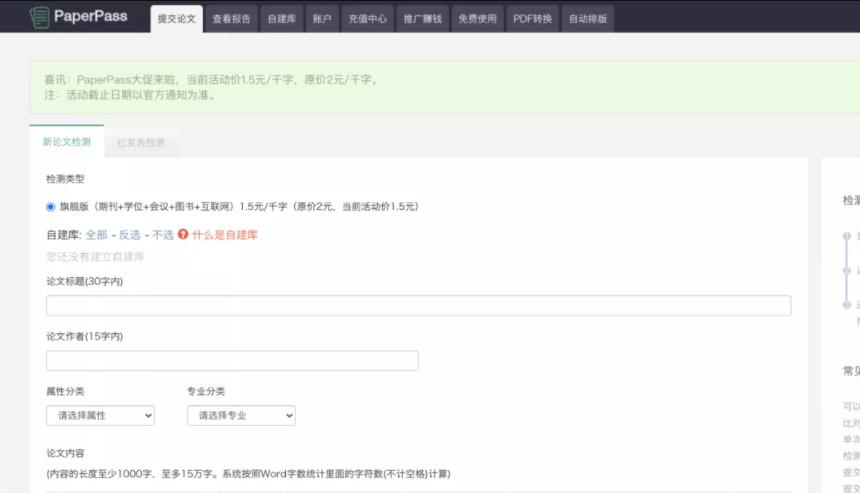This screenshot has width=860, height=493.
Task: Go to the 自建库 nav tab
Action: (x=282, y=19)
